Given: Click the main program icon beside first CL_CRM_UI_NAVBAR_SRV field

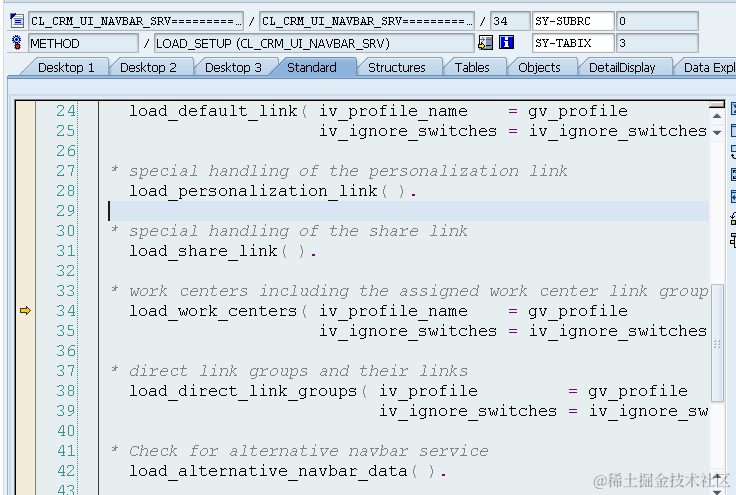Looking at the screenshot, I should point(17,21).
